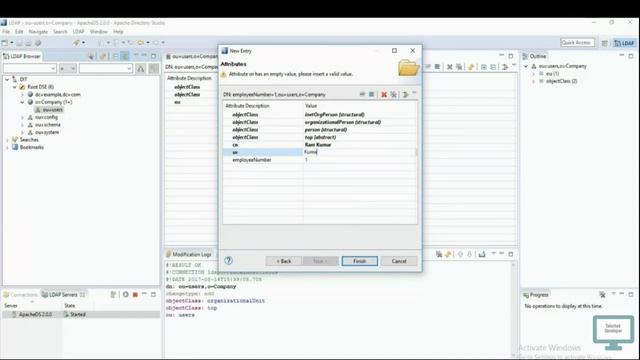The image size is (640, 360).
Task: Select the person (structural) value
Action: 325,130
